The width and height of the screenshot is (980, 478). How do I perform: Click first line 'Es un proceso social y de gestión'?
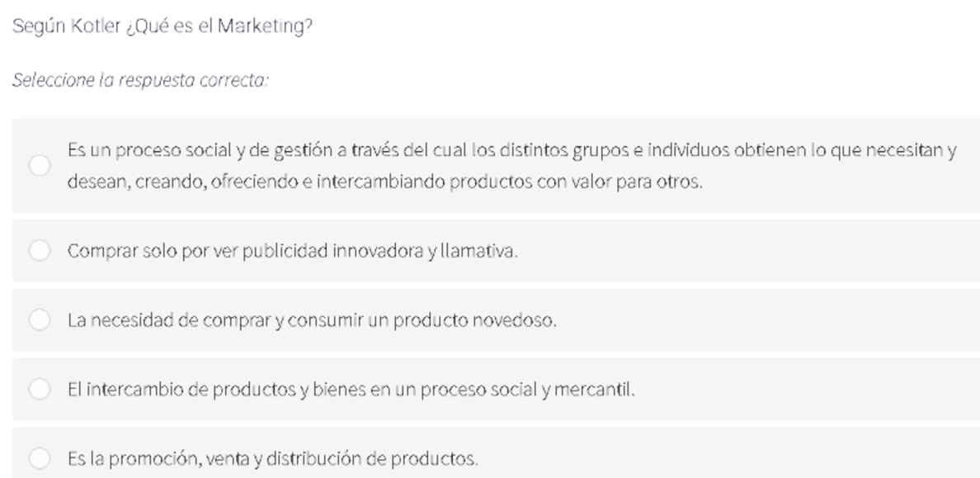pos(512,151)
